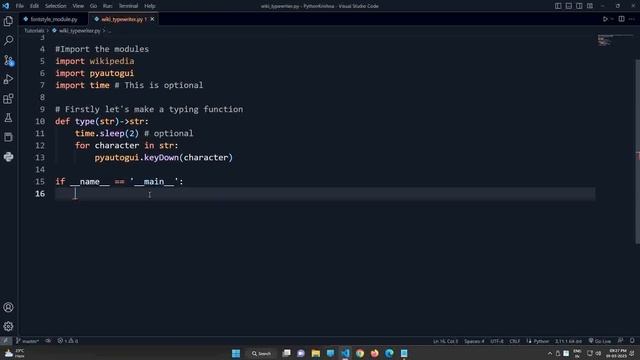Open the Run menu
Image resolution: width=640 pixels, height=360 pixels.
[x=107, y=6]
